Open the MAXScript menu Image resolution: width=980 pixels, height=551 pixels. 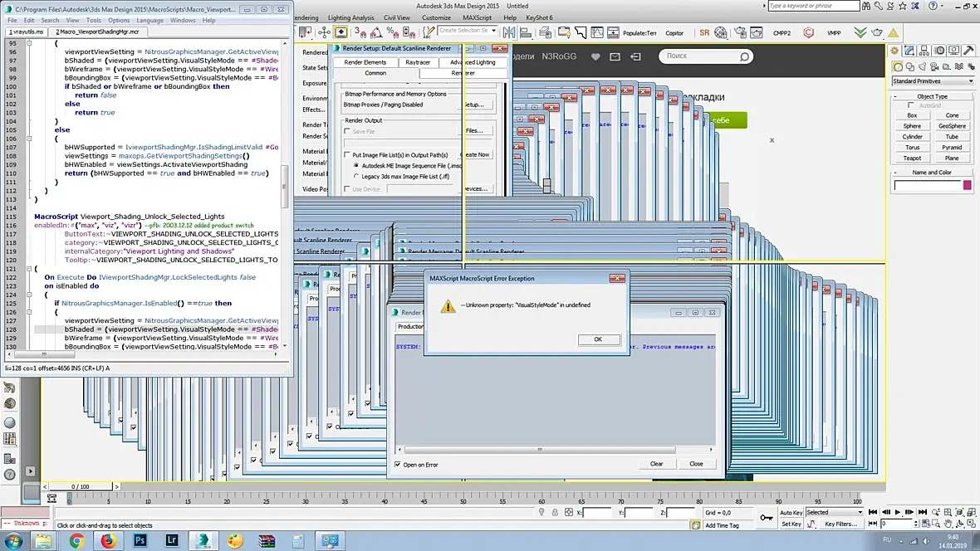pyautogui.click(x=477, y=17)
